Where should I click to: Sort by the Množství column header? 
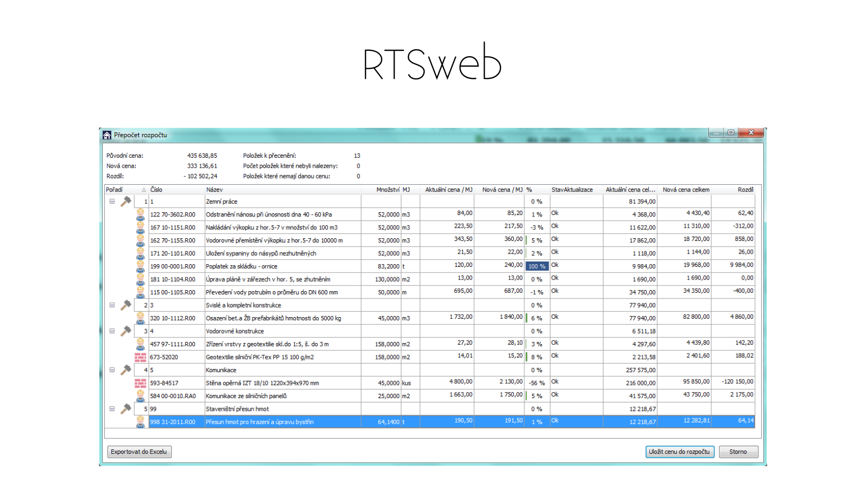point(381,190)
